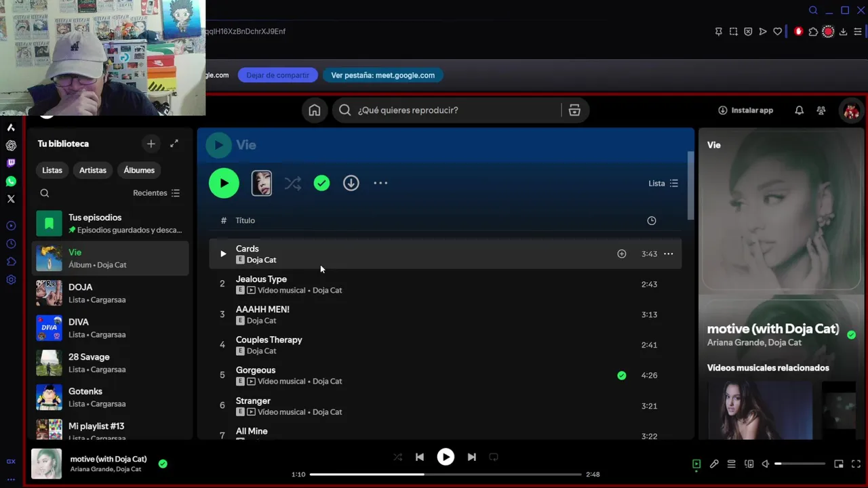Skip to previous track
This screenshot has height=488, width=868.
420,457
